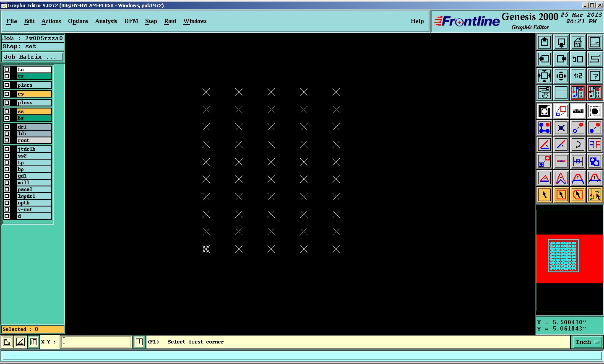Open the Step menu

click(x=151, y=21)
